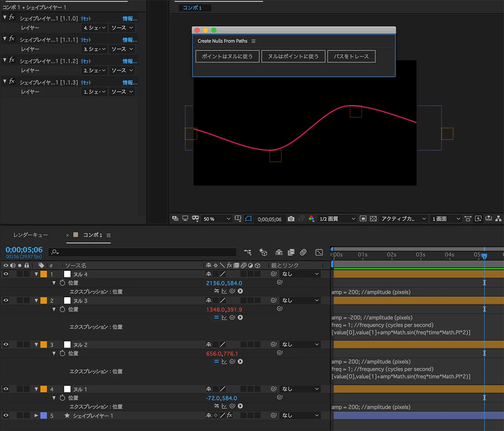This screenshot has width=504, height=431.
Task: Toggle mask and shape path visibility icon
Action: pyautogui.click(x=248, y=219)
